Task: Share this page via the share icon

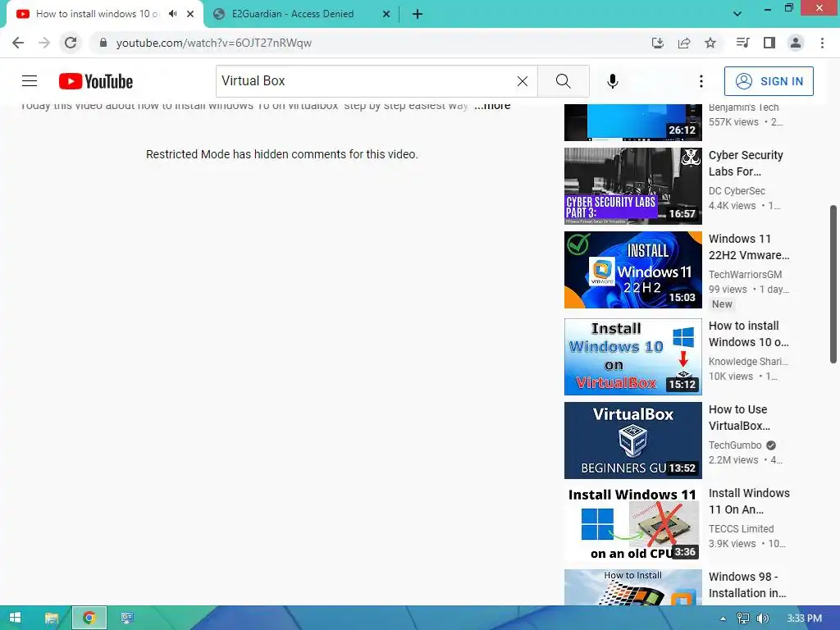Action: tap(684, 43)
